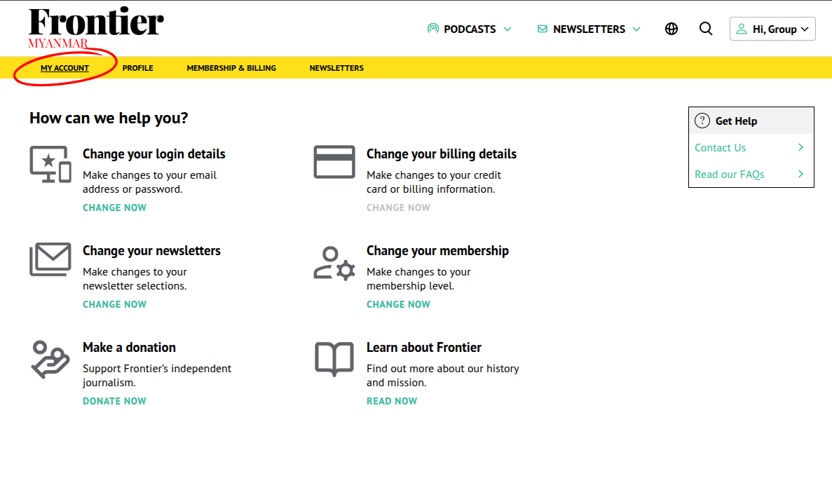Expand the Podcasts dropdown menu

pos(470,29)
